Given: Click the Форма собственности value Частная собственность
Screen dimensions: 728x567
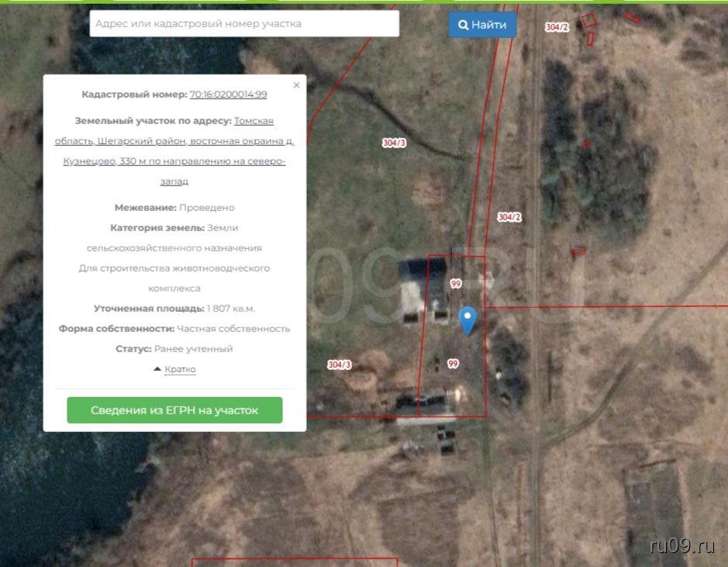Looking at the screenshot, I should (233, 329).
